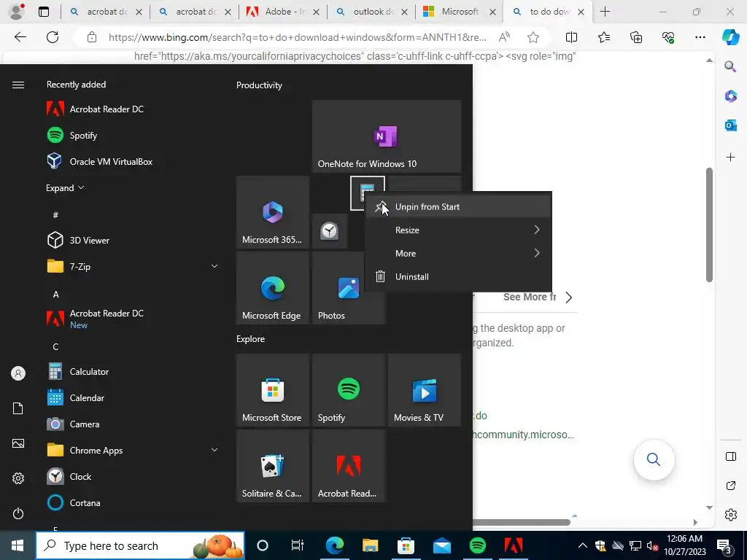Show hidden system tray icons
The image size is (747, 560).
[x=582, y=545]
